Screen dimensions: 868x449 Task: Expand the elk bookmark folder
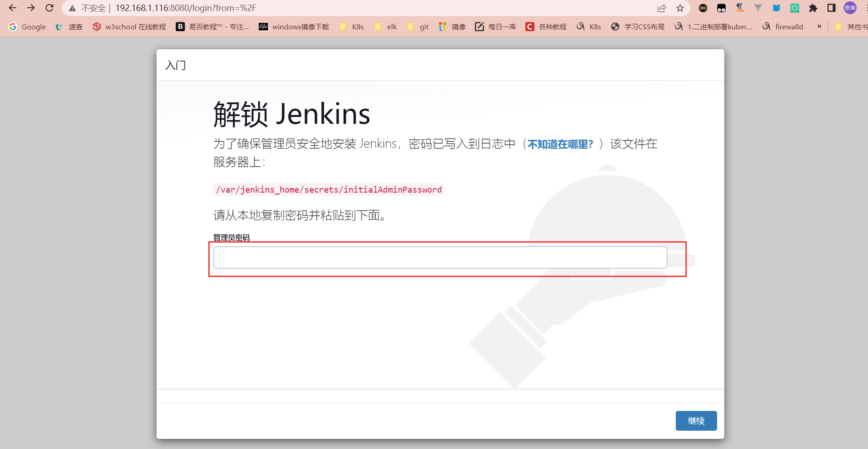pos(385,27)
